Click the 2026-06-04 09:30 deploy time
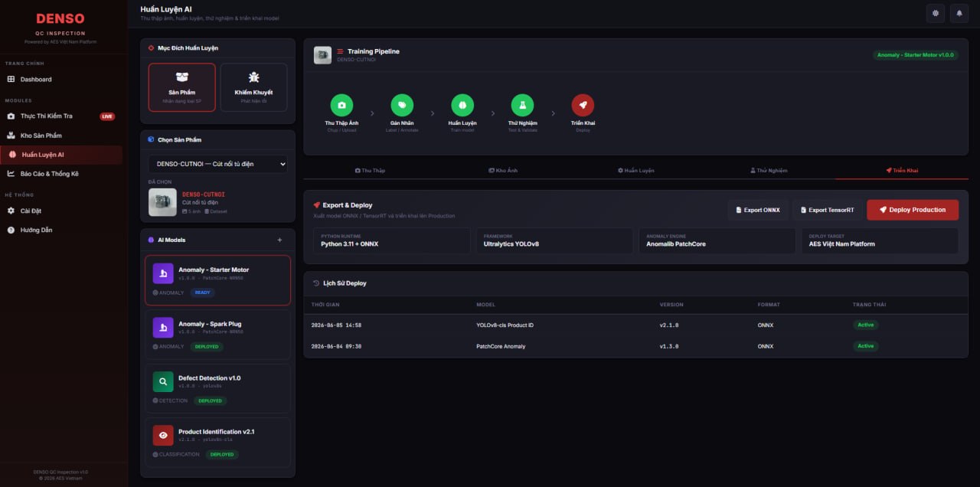 336,346
